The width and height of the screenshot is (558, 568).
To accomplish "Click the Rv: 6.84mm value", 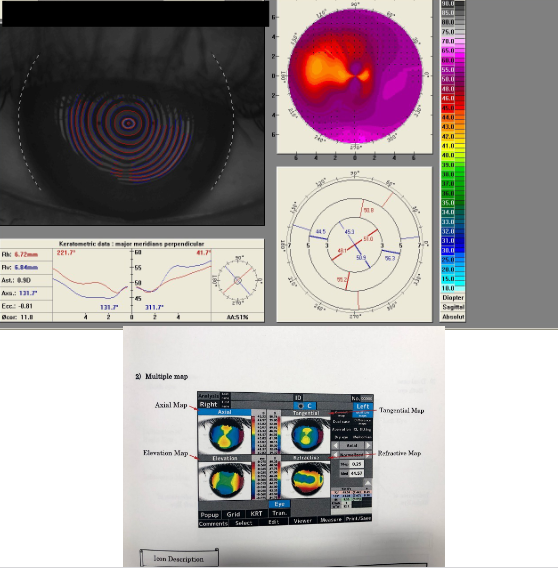I will click(26, 267).
